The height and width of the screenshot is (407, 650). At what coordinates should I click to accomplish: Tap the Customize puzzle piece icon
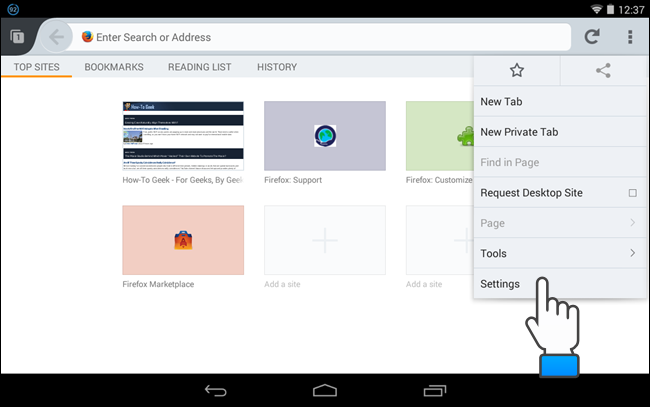point(466,136)
